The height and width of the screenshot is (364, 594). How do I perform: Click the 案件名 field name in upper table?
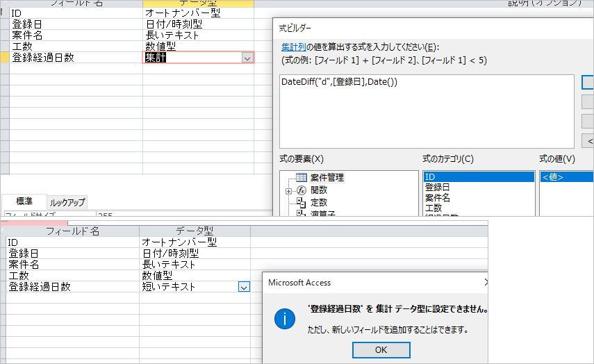pos(76,35)
